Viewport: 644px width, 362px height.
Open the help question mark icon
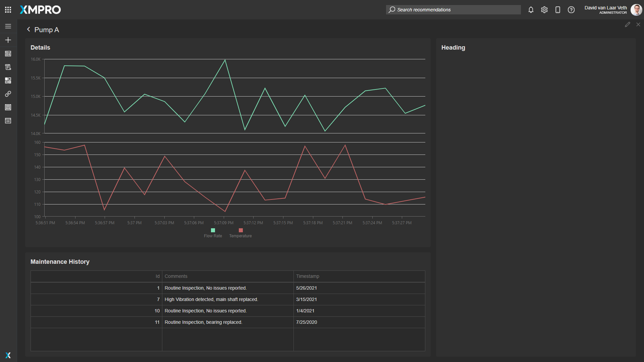[571, 10]
